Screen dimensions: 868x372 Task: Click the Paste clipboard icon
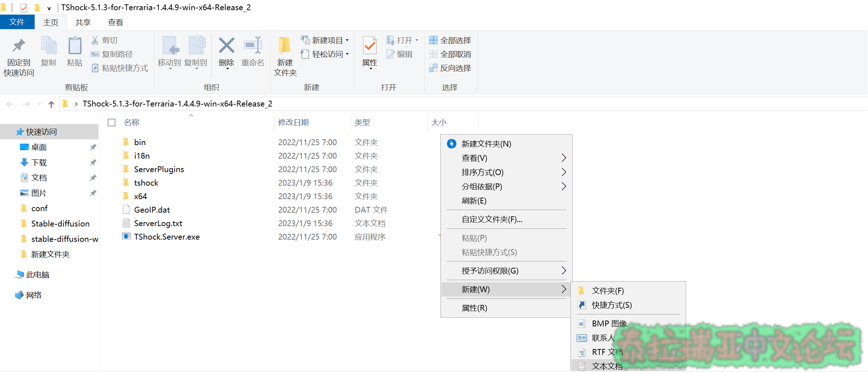[75, 46]
